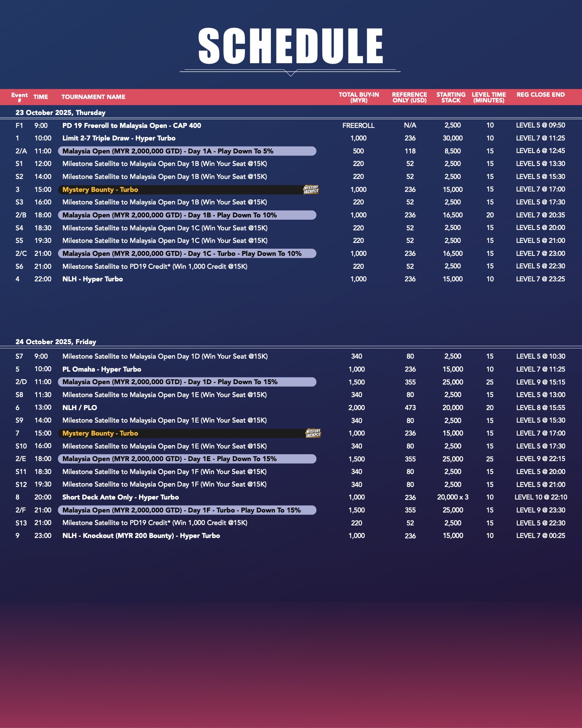Select 'Limit 2-7 Triple Draw - Hyper Turbo'
The image size is (582, 728).
(x=119, y=138)
